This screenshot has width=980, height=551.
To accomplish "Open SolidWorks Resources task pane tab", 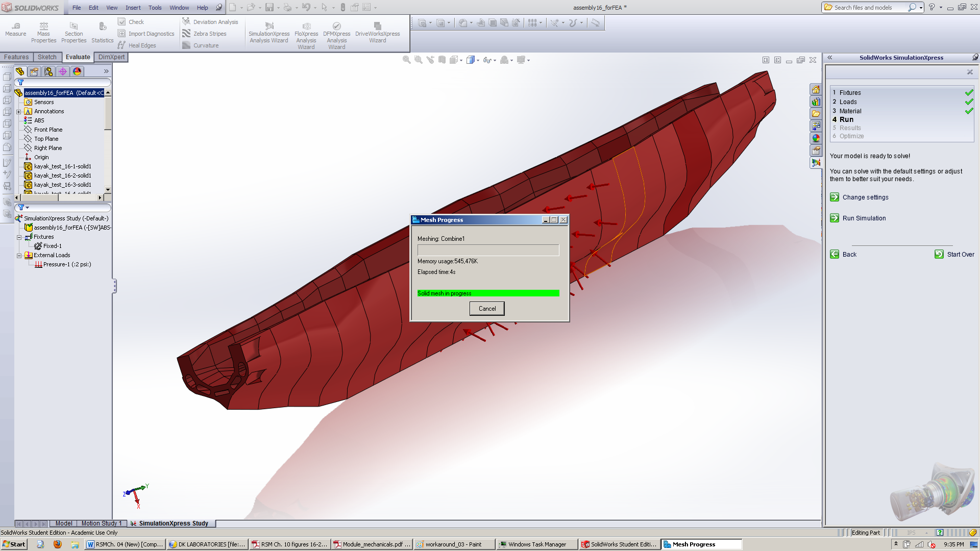I will [x=816, y=90].
